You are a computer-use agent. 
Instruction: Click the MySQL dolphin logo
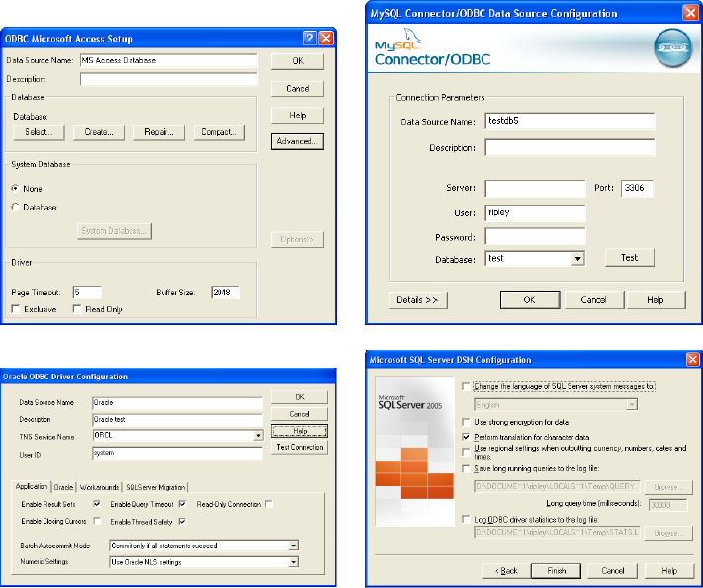pyautogui.click(x=411, y=37)
